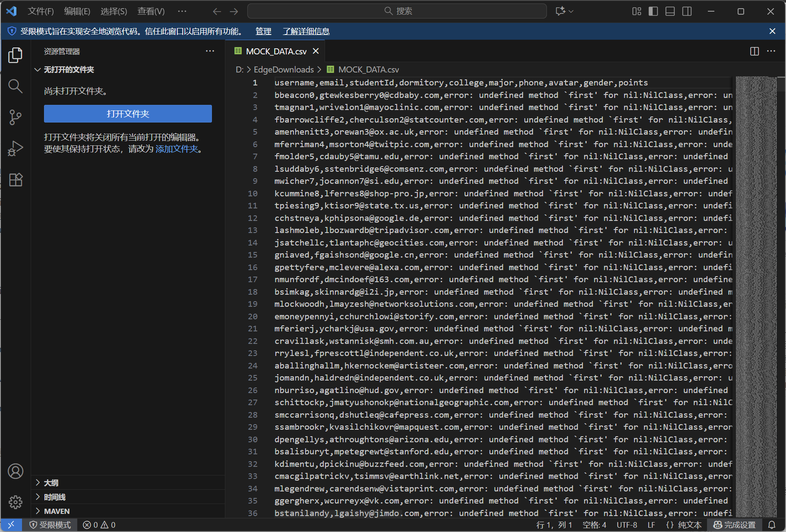Open errors and warnings counter
The height and width of the screenshot is (532, 786).
(99, 525)
